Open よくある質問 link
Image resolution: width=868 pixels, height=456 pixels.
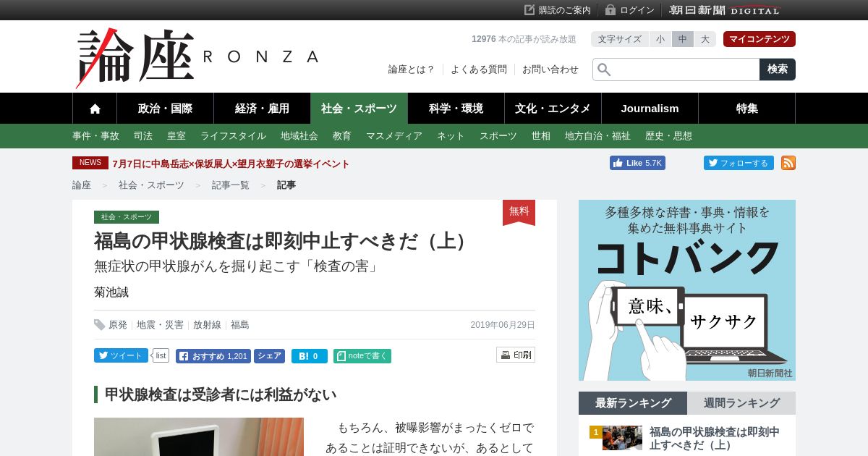pos(479,69)
